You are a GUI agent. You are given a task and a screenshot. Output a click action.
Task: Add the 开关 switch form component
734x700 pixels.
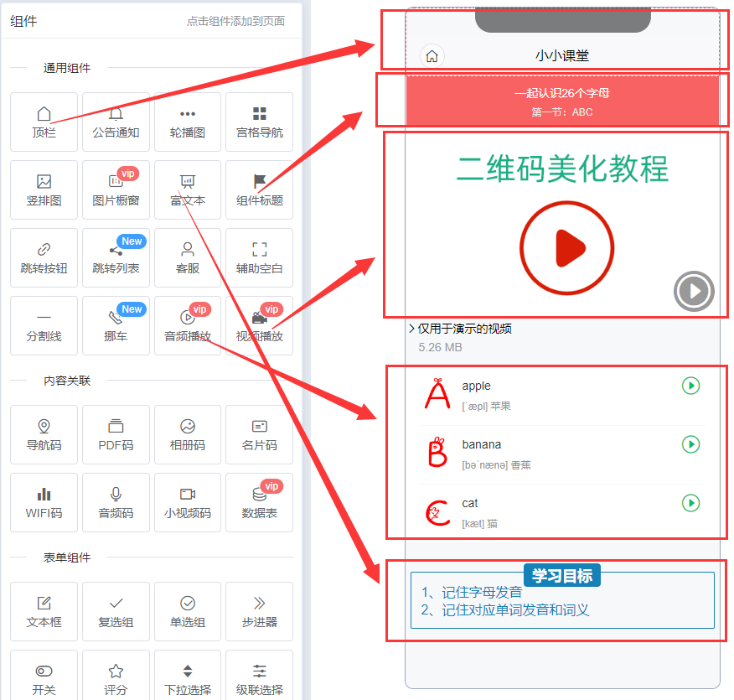(x=44, y=679)
